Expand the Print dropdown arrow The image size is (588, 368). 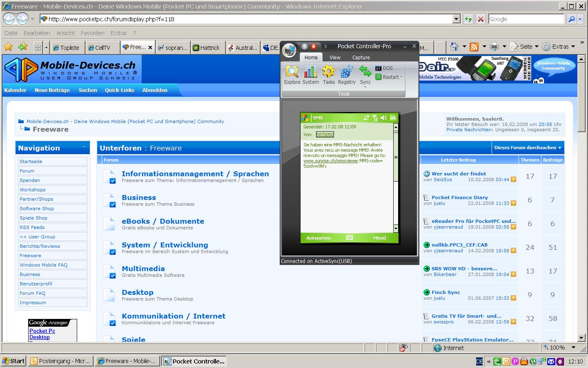point(504,47)
